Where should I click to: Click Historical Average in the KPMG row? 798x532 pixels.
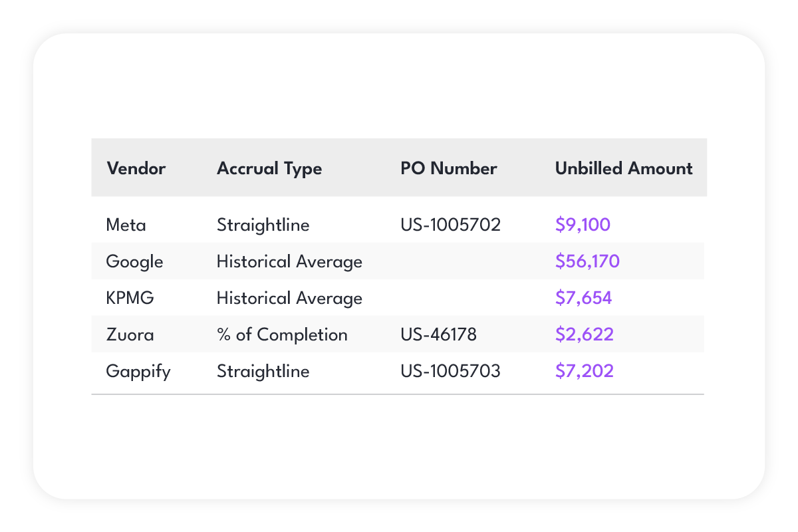[x=289, y=299]
